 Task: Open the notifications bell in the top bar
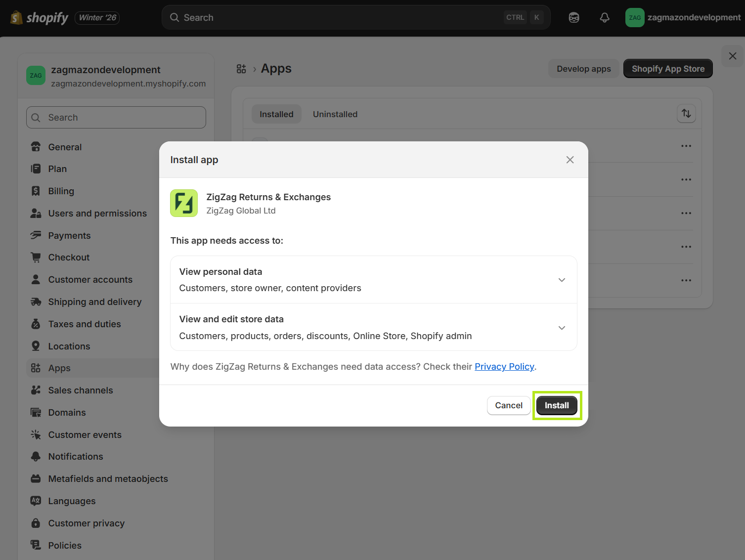[604, 17]
